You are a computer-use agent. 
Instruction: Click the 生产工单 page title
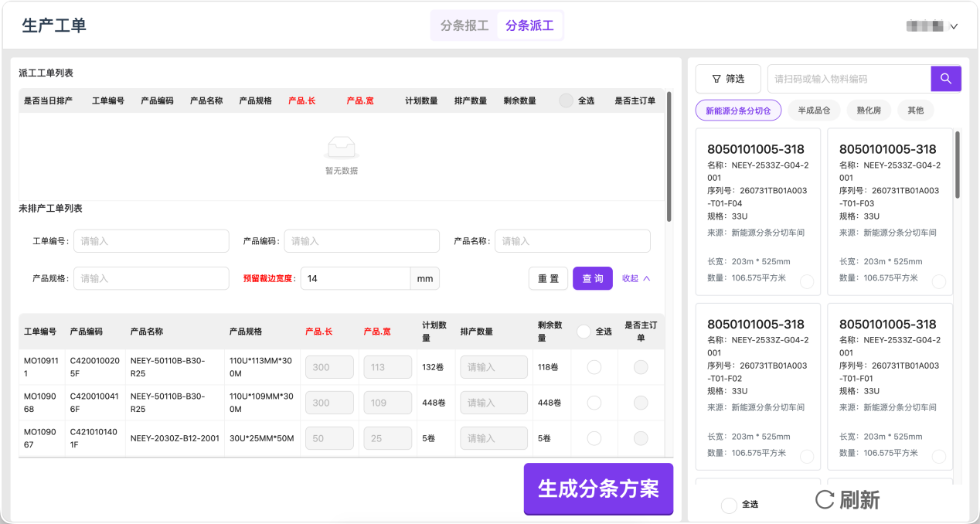[x=54, y=26]
